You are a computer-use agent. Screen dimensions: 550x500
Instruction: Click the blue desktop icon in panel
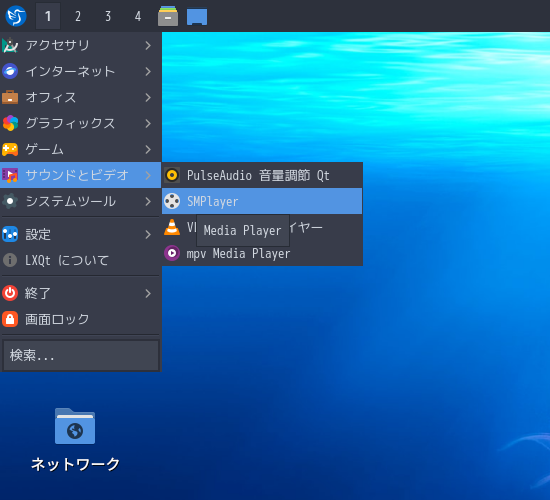197,17
